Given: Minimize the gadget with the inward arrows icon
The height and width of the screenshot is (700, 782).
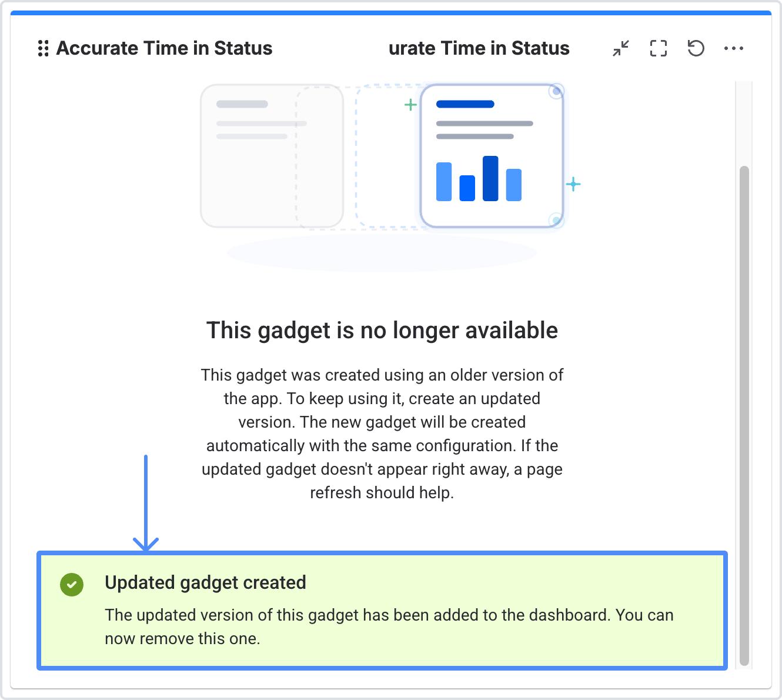Looking at the screenshot, I should (x=621, y=48).
